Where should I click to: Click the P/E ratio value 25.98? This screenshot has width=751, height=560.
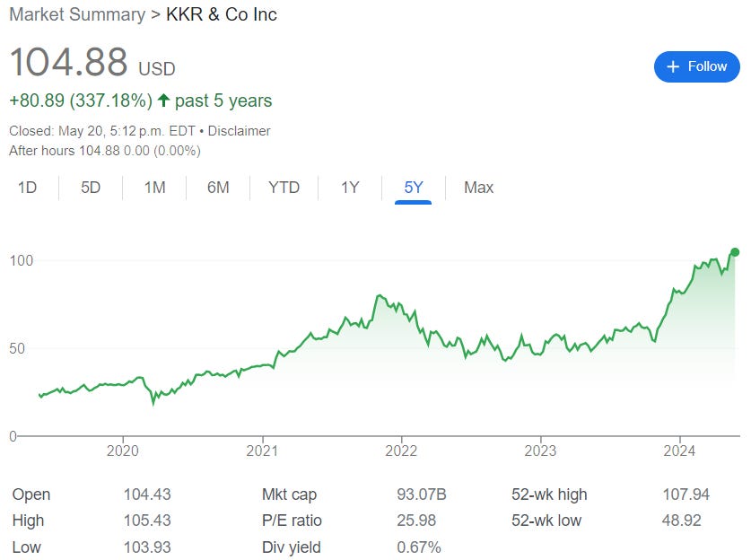tap(416, 521)
